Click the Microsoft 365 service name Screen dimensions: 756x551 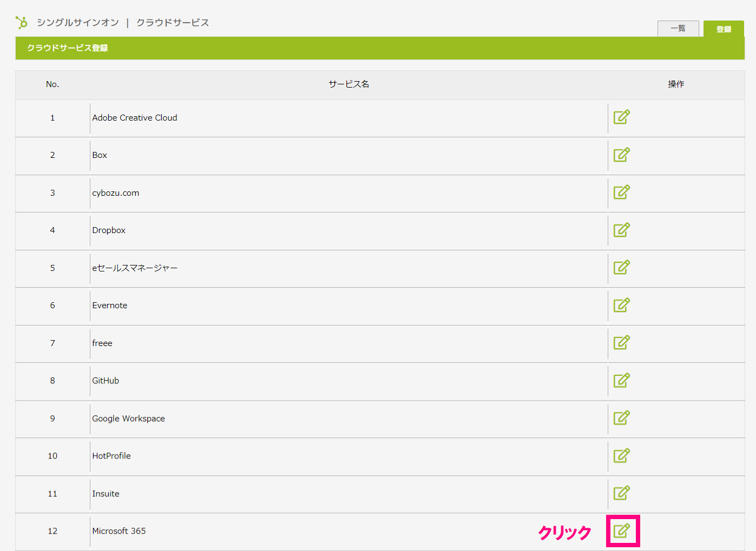click(x=119, y=531)
